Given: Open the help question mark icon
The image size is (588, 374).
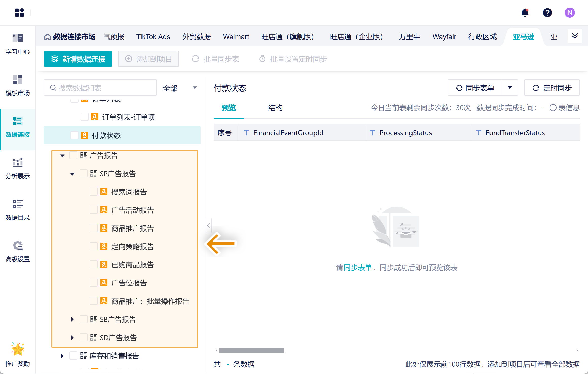Looking at the screenshot, I should 547,12.
